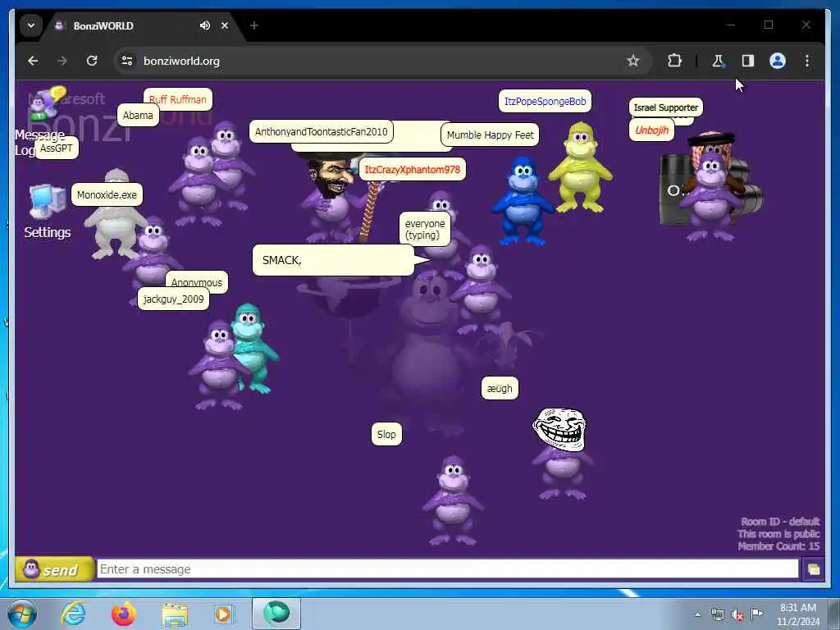Click the blue Bonzi character
Viewport: 840px width, 630px height.
pyautogui.click(x=523, y=202)
